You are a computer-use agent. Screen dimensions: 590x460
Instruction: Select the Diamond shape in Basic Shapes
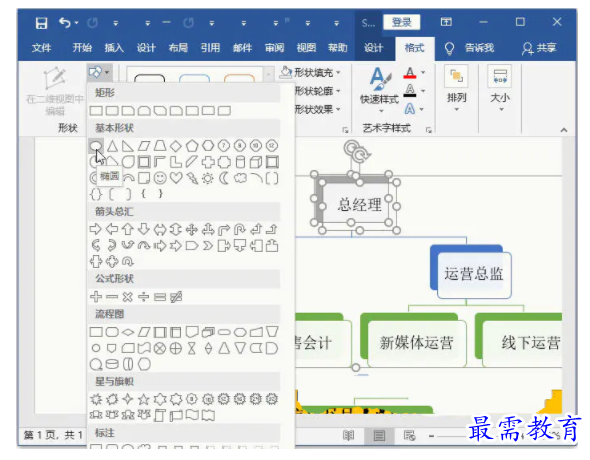click(176, 146)
